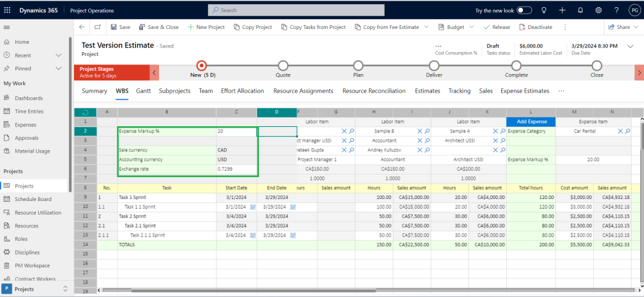Click the lightbulb assistant icon
Image resolution: width=644 pixels, height=297 pixels.
[544, 10]
